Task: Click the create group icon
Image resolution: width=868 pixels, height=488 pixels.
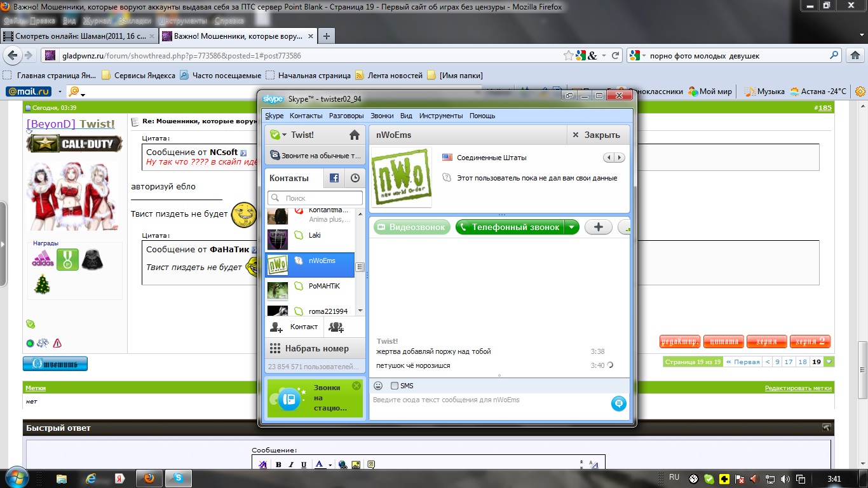Action: click(336, 327)
